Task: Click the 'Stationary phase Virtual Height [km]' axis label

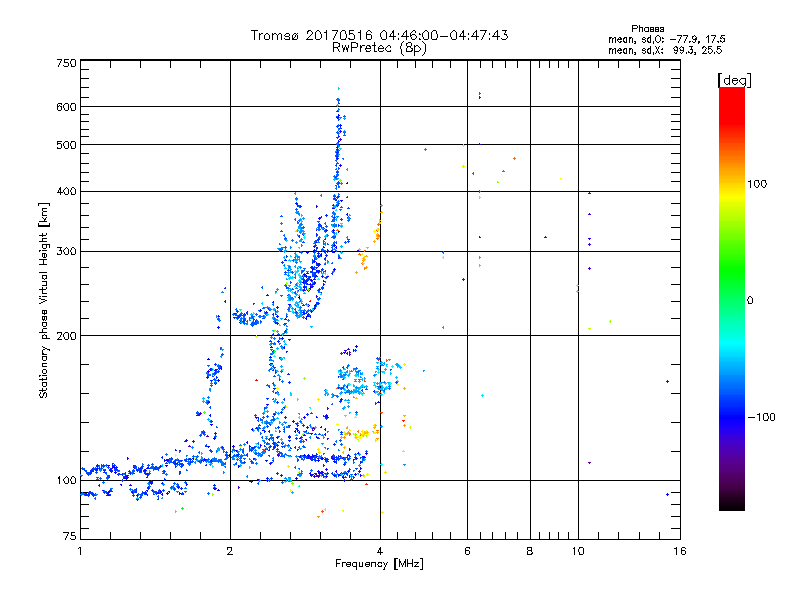Action: coord(44,300)
